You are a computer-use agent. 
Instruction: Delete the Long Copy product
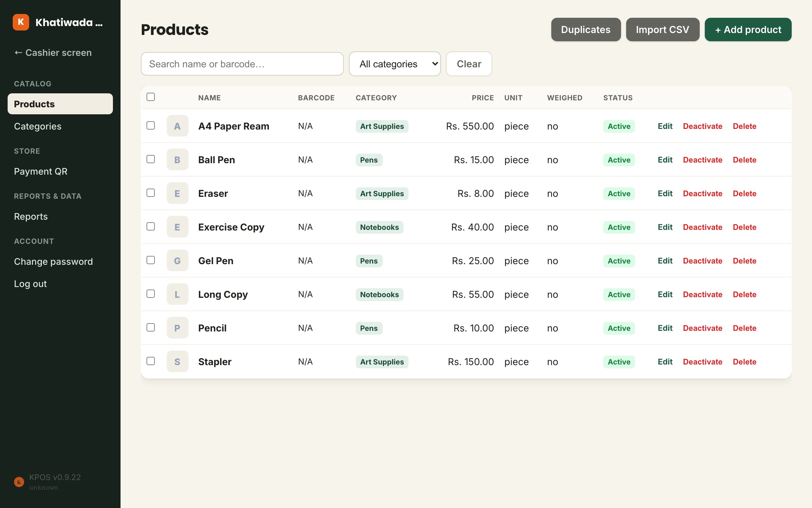744,294
